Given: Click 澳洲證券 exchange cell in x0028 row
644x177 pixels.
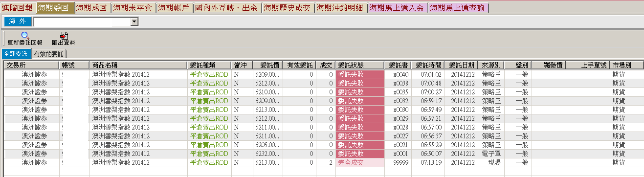Looking at the screenshot, I should [x=35, y=127].
